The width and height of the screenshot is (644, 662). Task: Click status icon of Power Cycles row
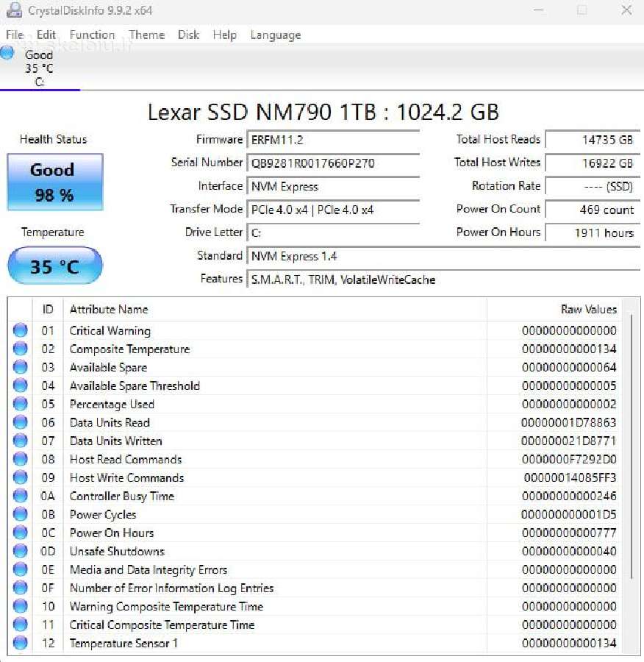point(21,514)
